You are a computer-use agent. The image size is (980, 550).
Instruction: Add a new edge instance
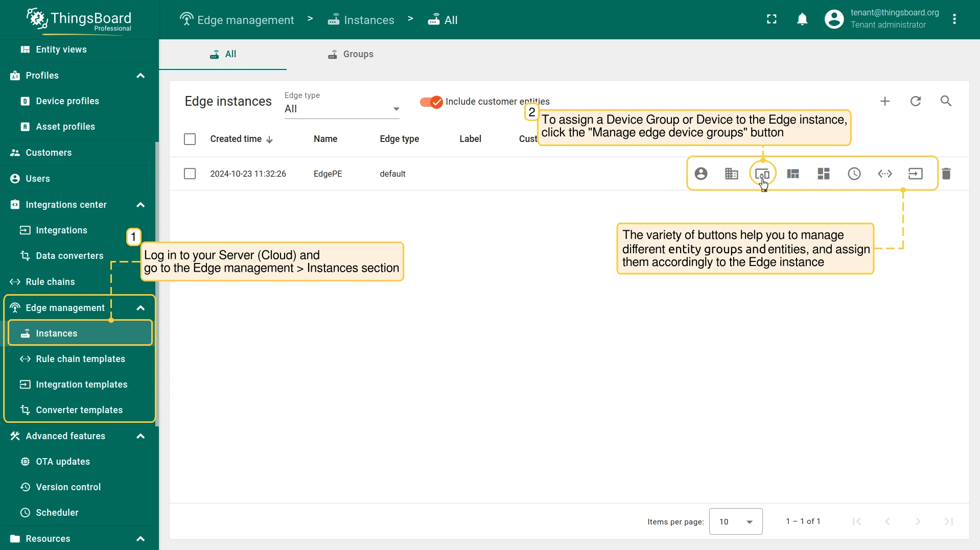pos(884,101)
